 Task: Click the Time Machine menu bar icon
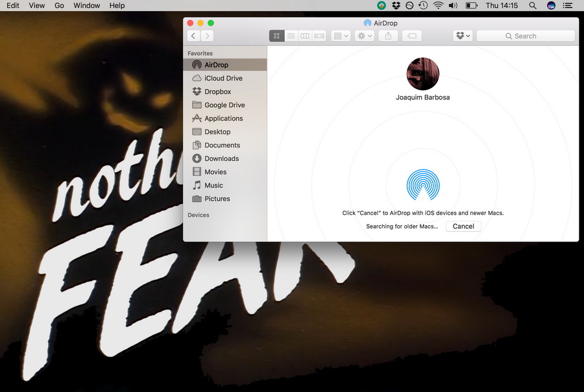pyautogui.click(x=423, y=6)
